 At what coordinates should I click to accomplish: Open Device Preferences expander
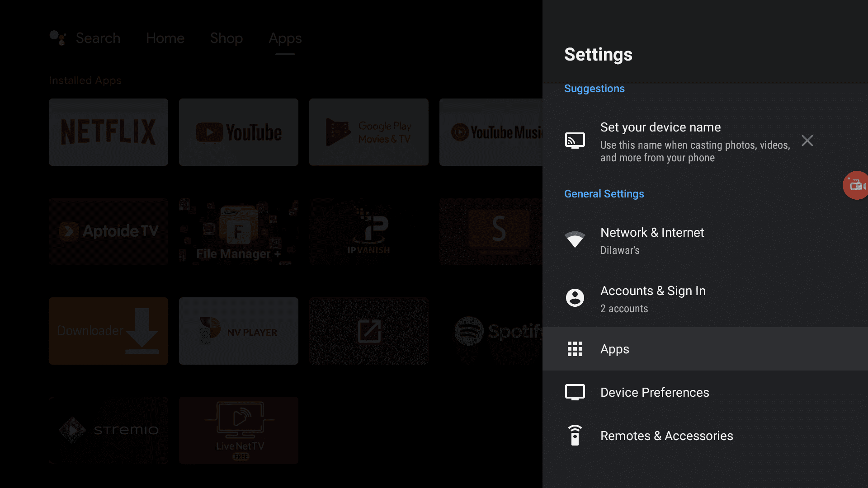[655, 393]
